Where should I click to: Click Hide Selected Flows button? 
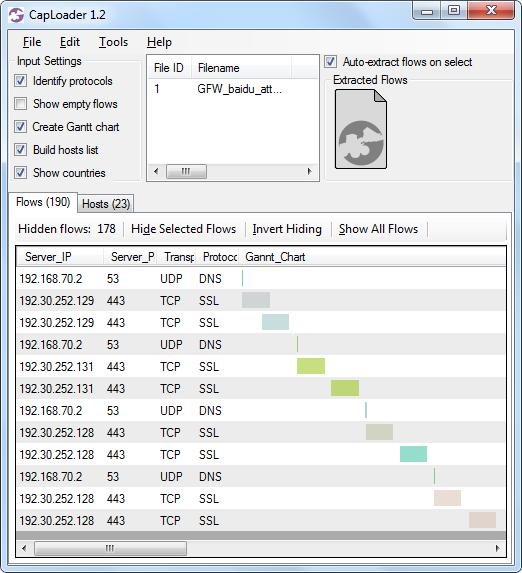click(184, 229)
